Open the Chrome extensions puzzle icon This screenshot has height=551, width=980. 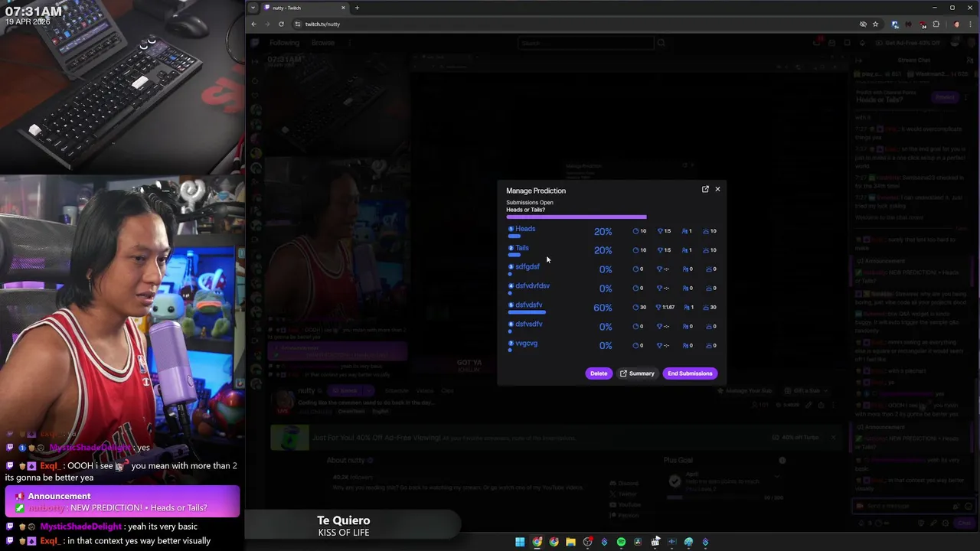[x=936, y=24]
